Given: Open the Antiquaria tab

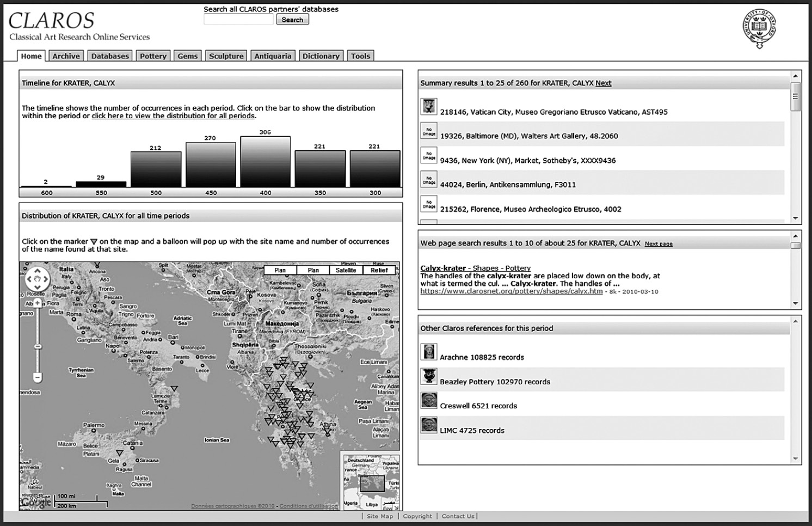Looking at the screenshot, I should [273, 56].
